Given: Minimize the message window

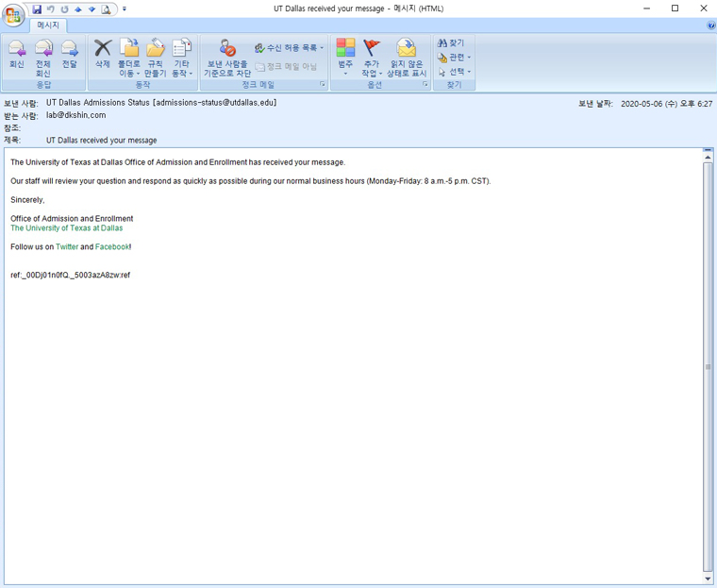Looking at the screenshot, I should coord(646,8).
